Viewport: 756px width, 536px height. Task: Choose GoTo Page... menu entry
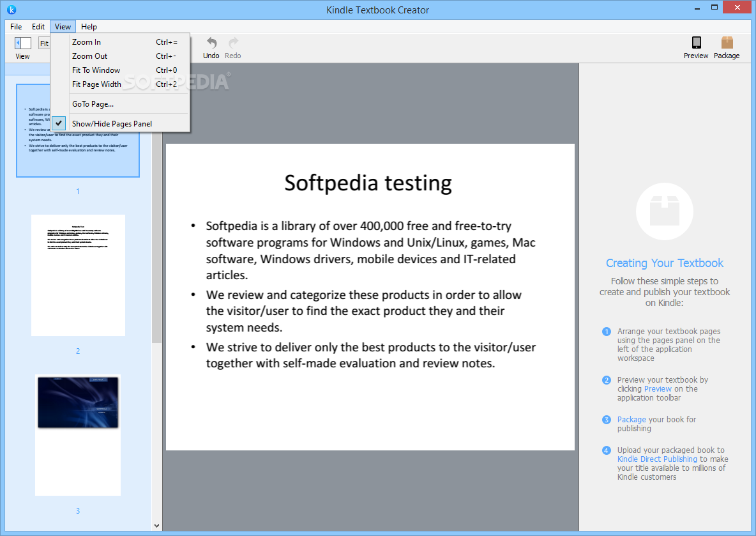(x=120, y=103)
